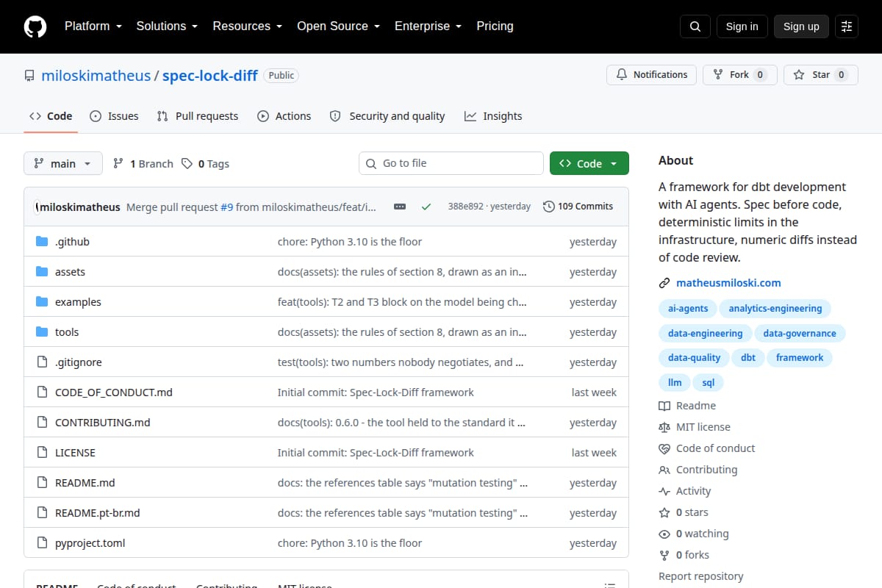Open the green Code dropdown
882x588 pixels.
tap(589, 164)
